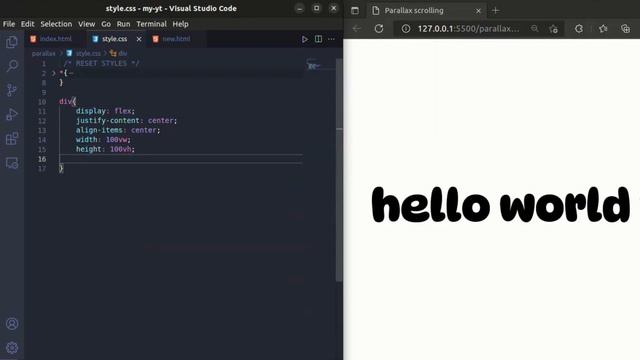Click the 'height: 100vh;' line
The height and width of the screenshot is (360, 640).
105,149
